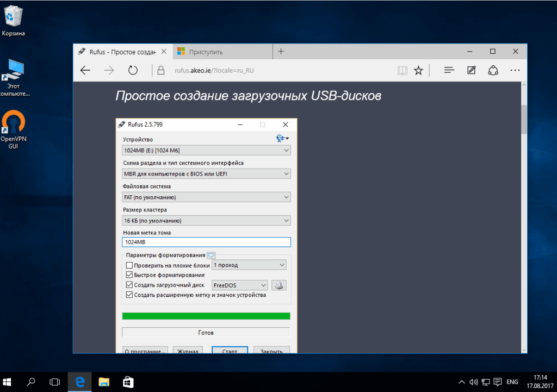Open the device dropdown 1024MB (E:)

206,150
